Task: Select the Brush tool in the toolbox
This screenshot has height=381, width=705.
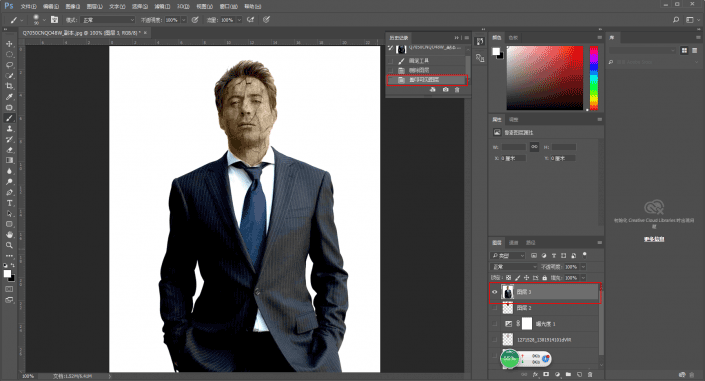Action: click(x=9, y=118)
